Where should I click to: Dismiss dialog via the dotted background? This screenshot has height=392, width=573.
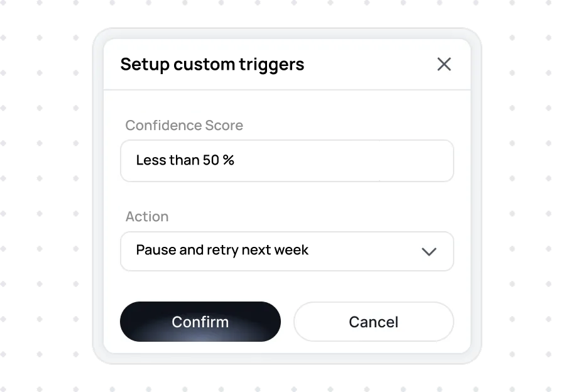pyautogui.click(x=40, y=197)
